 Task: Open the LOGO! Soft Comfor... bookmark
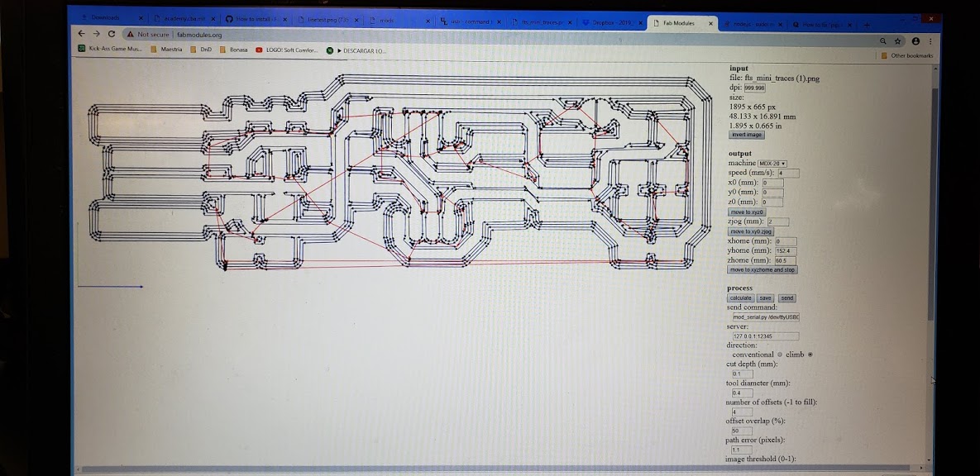click(x=287, y=50)
